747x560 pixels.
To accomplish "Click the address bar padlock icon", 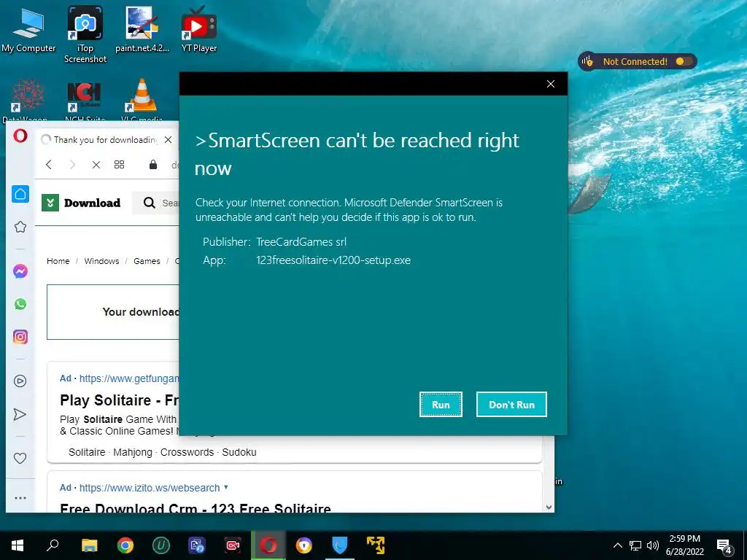I will click(153, 165).
